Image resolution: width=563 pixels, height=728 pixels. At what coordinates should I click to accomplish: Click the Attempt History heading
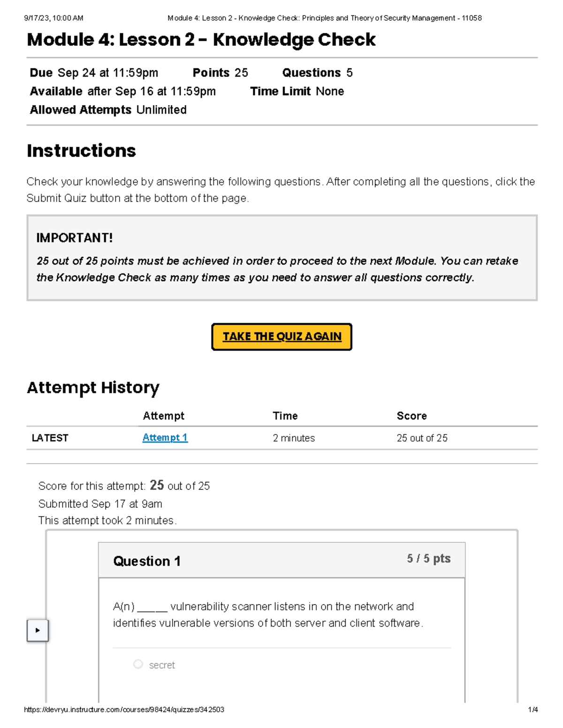coord(93,388)
